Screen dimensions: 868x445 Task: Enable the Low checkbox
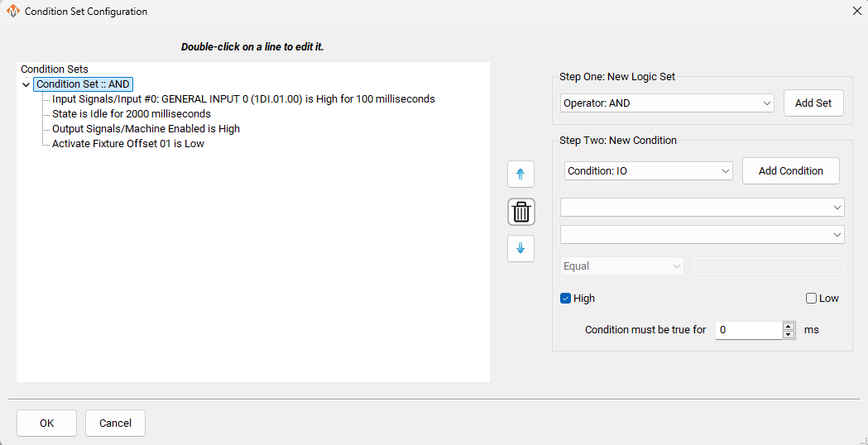click(x=812, y=299)
